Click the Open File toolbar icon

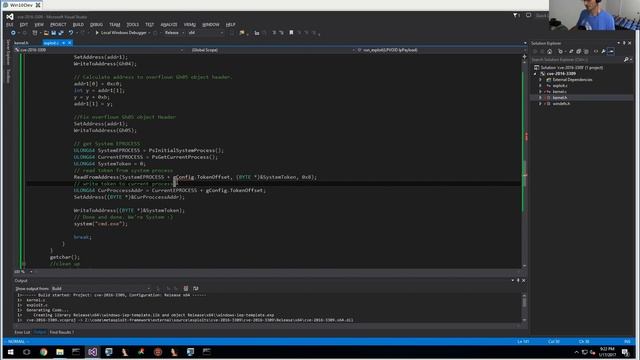pos(46,33)
